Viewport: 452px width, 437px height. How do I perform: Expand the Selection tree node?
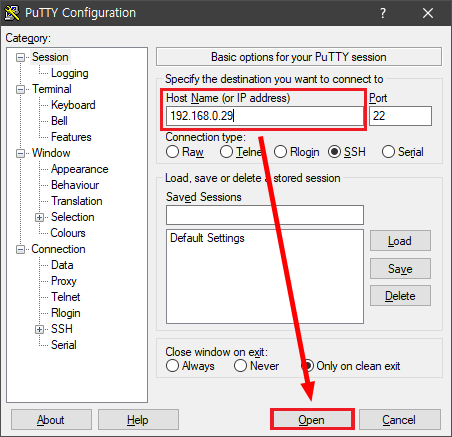(x=39, y=218)
